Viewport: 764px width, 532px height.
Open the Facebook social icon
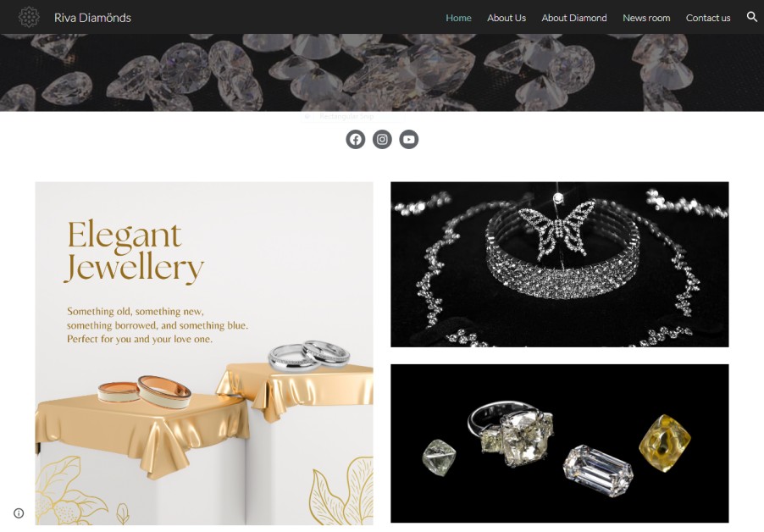click(x=356, y=139)
